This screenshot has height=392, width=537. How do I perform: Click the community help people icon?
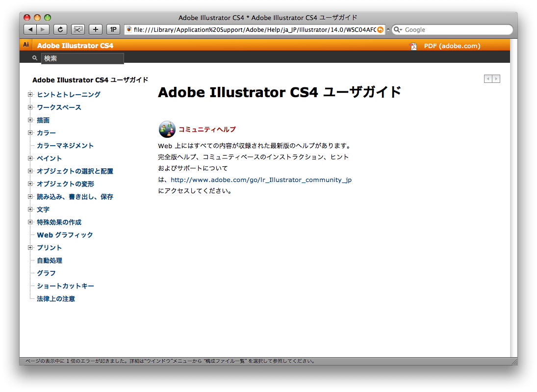click(167, 129)
